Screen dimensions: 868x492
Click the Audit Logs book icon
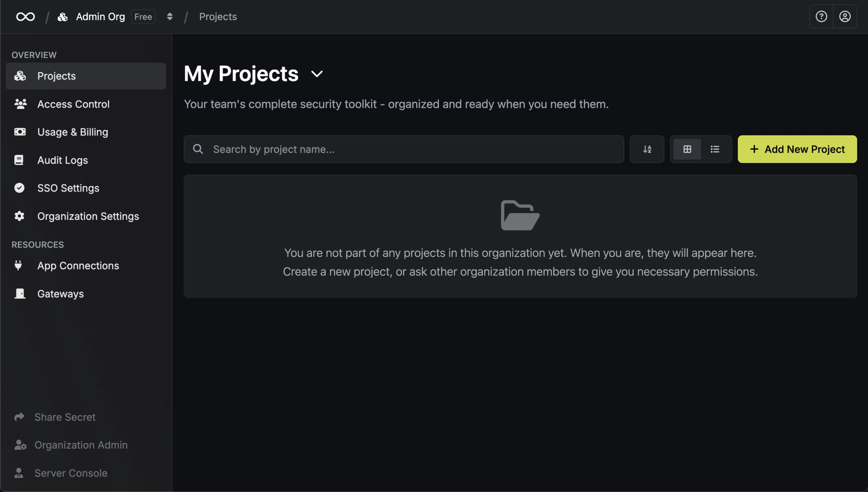coord(19,160)
